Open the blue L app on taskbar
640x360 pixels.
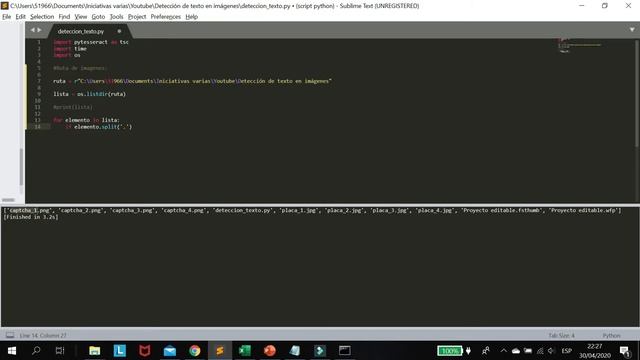click(120, 351)
